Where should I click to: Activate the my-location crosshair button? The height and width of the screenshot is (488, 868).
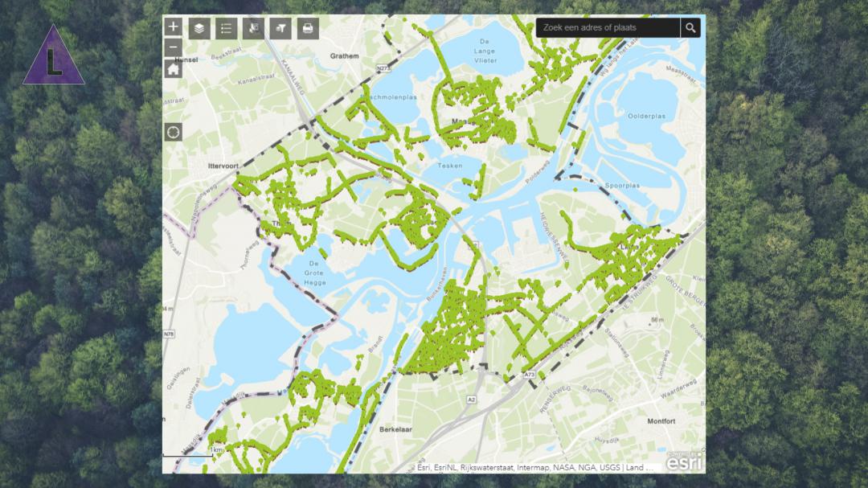174,133
